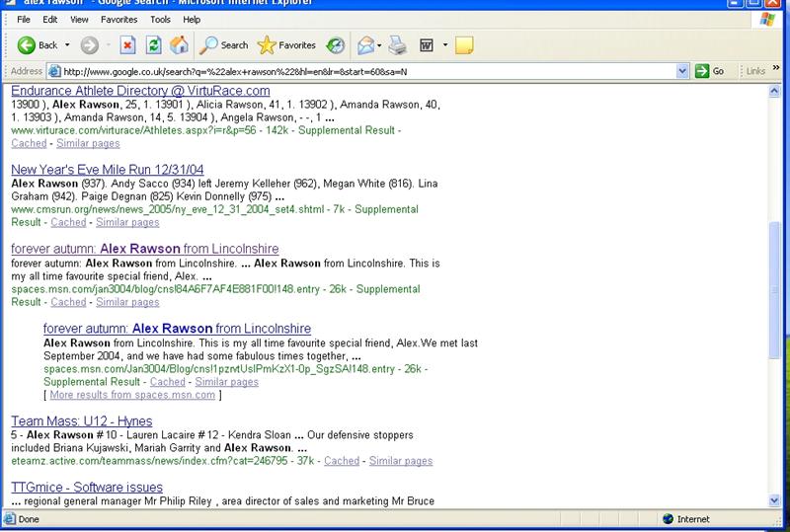
Task: Open Similar pages for indented spaces.msn result
Action: [227, 382]
